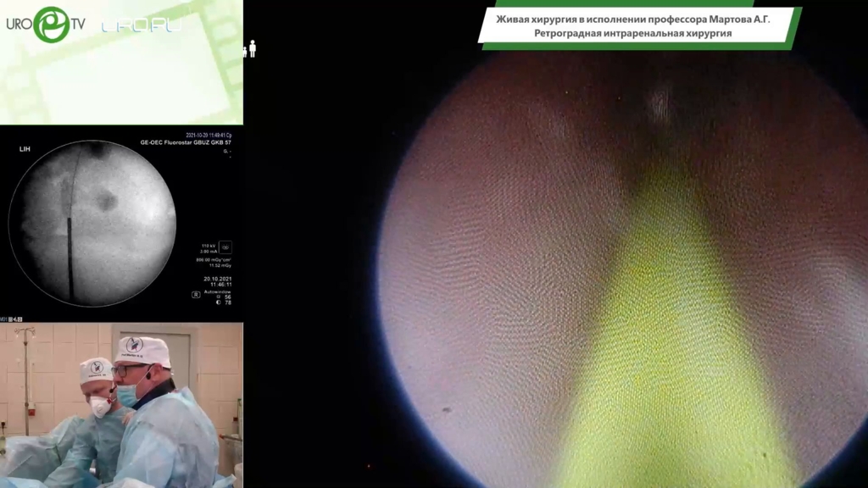Screen dimensions: 868x488
Task: Click the contrast icon showing 78
Action: (x=219, y=302)
